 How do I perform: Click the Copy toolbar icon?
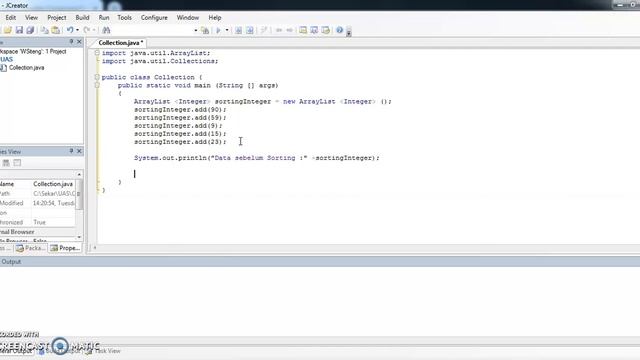(x=44, y=30)
